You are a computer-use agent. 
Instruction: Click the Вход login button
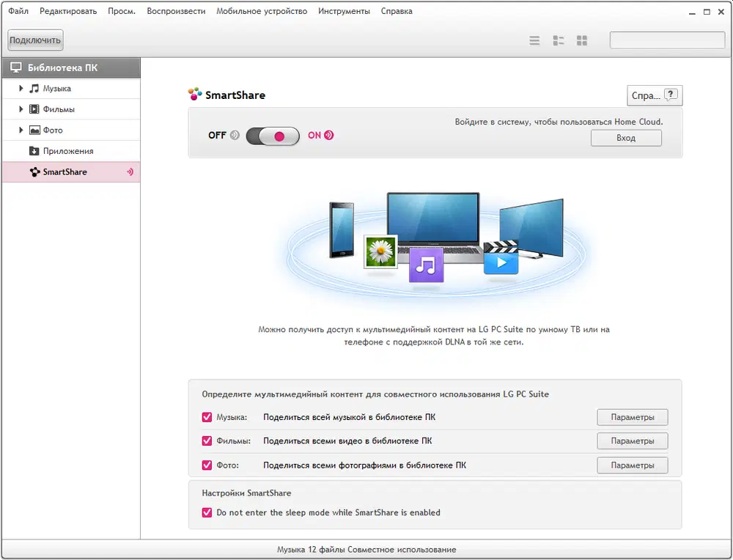tap(626, 138)
